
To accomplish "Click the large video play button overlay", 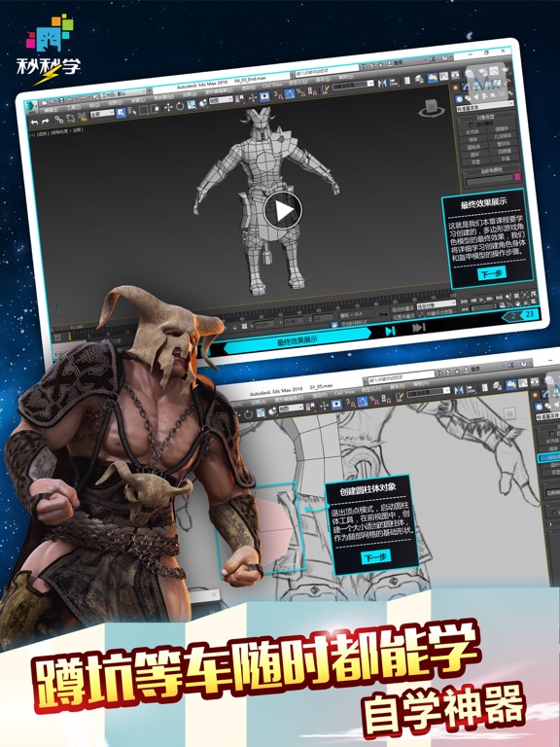I will tap(283, 210).
